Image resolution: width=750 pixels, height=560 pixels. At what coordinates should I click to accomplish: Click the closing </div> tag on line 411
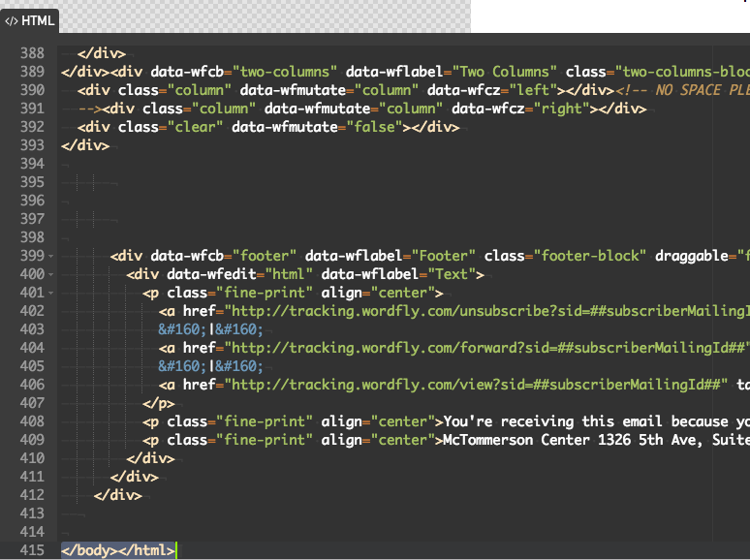(x=134, y=477)
